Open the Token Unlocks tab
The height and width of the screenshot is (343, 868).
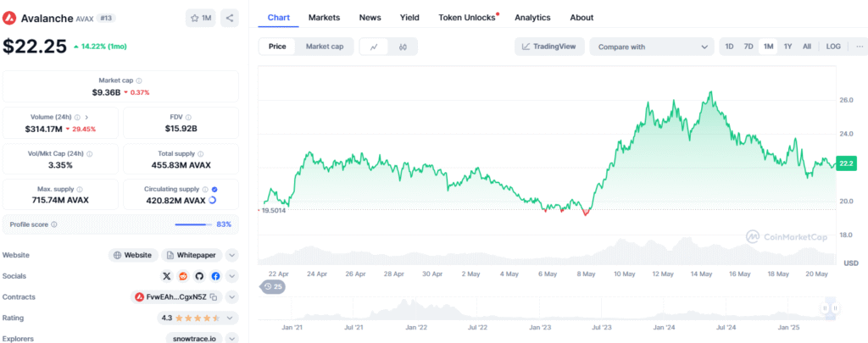point(468,18)
